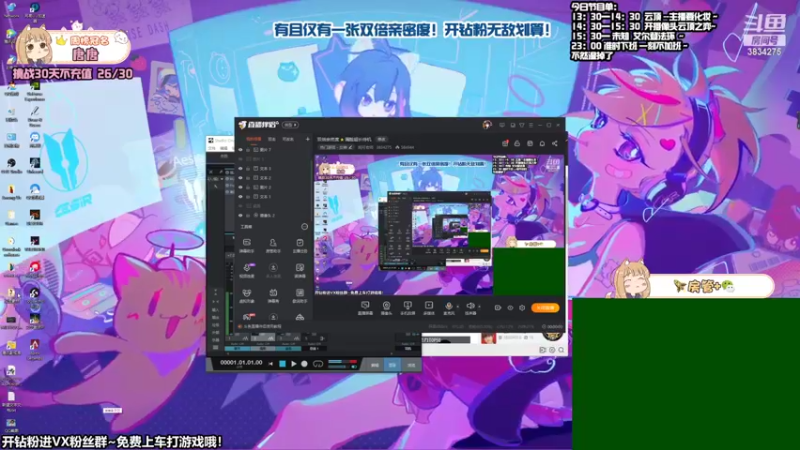The image size is (800, 450).
Task: Open the mode pill dropdown beside the app logo
Action: [290, 125]
